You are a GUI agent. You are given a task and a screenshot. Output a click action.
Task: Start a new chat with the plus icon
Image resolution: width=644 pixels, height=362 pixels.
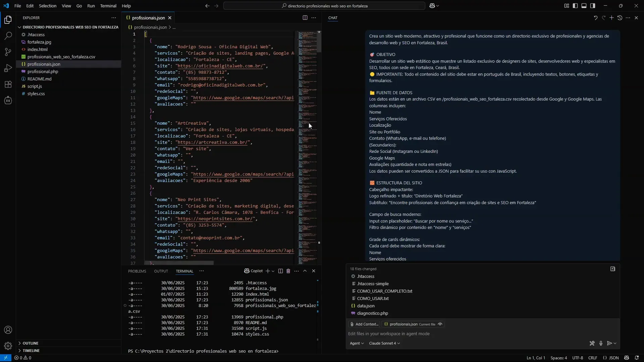tap(611, 18)
